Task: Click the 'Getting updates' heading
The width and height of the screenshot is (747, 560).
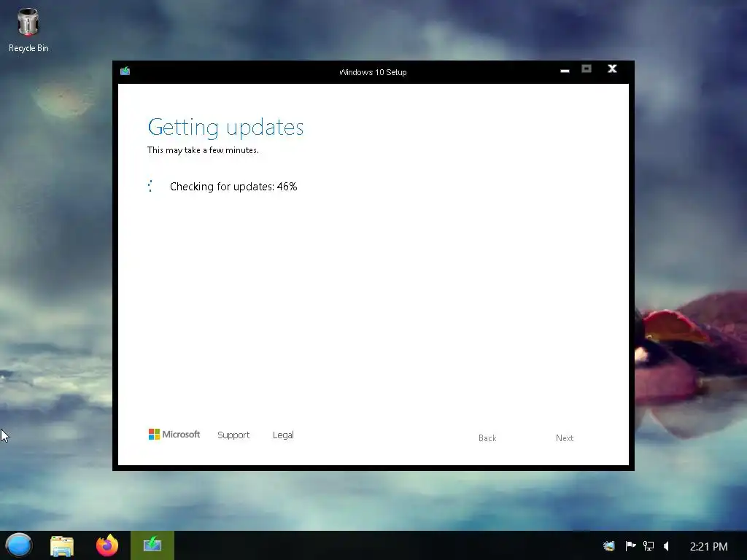Action: pyautogui.click(x=225, y=128)
